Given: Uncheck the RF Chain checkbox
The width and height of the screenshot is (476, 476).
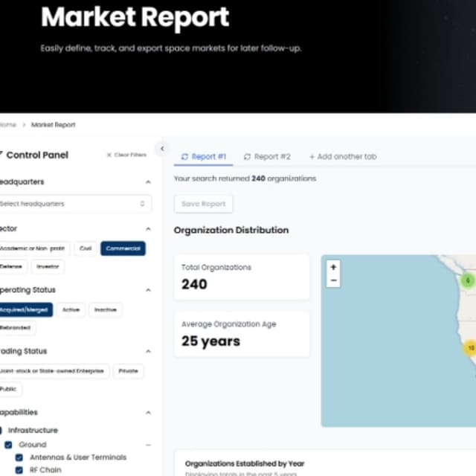Looking at the screenshot, I should tap(19, 470).
